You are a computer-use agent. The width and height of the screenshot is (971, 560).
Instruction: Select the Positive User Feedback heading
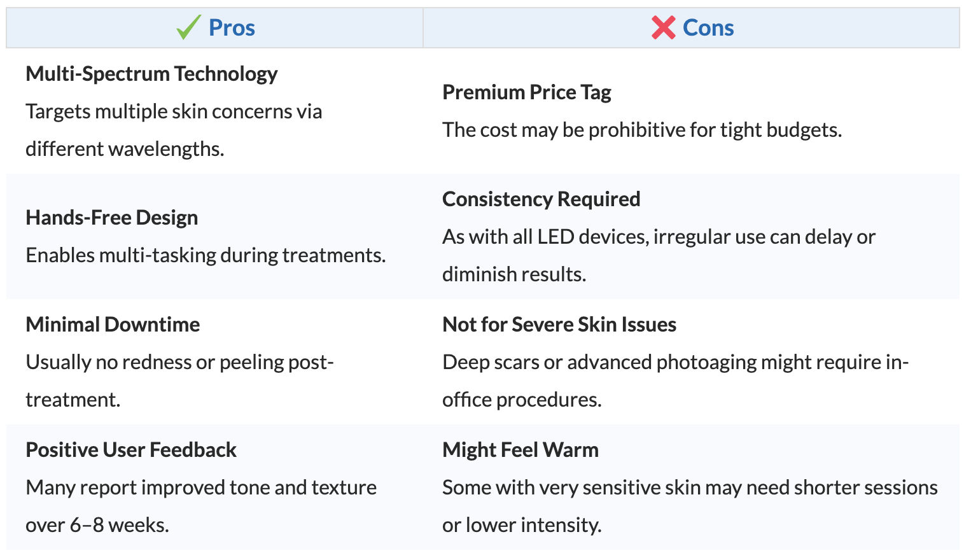click(x=131, y=450)
